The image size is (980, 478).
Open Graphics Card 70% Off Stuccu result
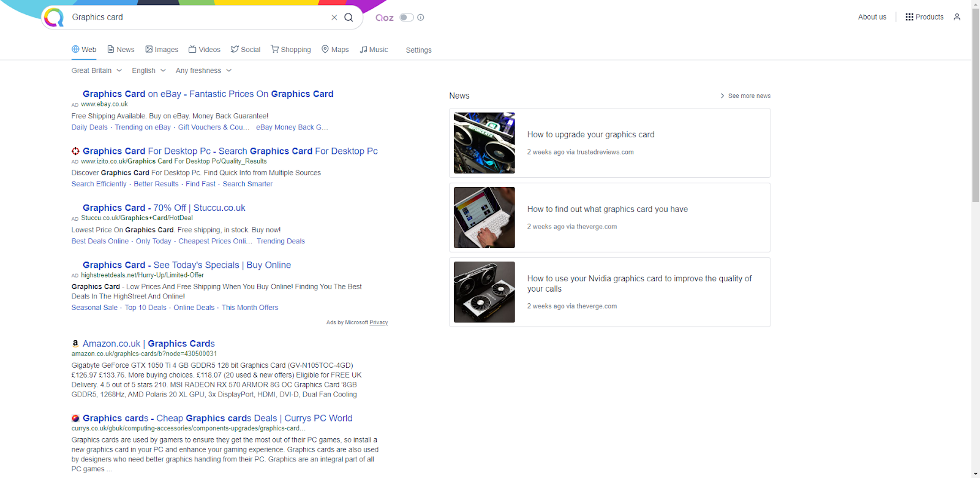[164, 208]
